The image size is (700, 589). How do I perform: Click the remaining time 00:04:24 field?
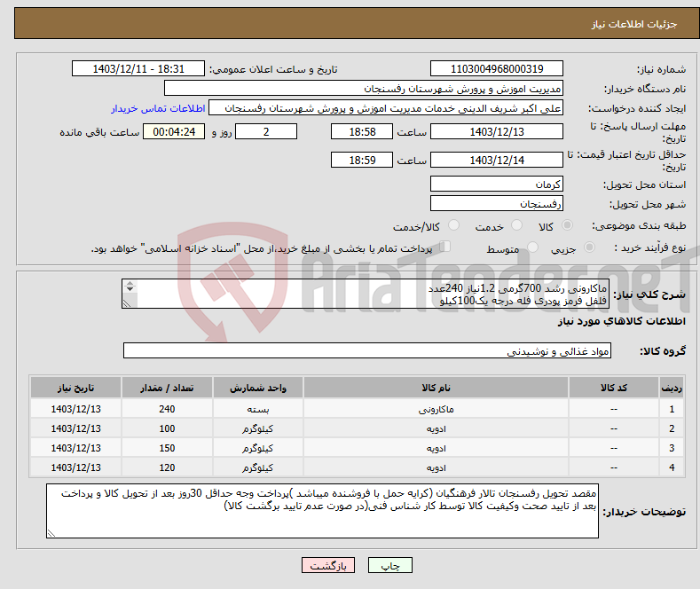point(174,131)
